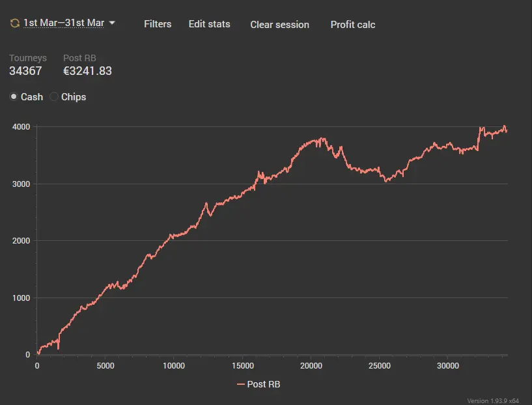Toggle the Post RB series in legend

263,384
